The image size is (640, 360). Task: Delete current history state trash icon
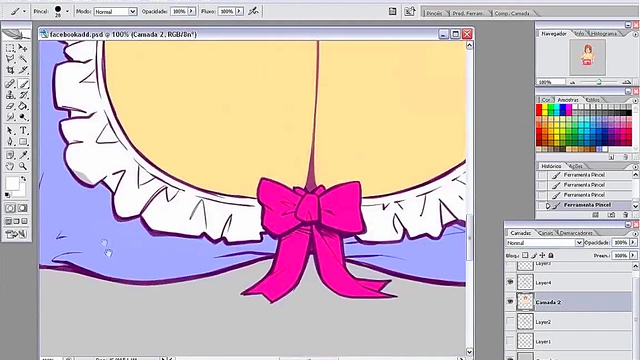[625, 215]
